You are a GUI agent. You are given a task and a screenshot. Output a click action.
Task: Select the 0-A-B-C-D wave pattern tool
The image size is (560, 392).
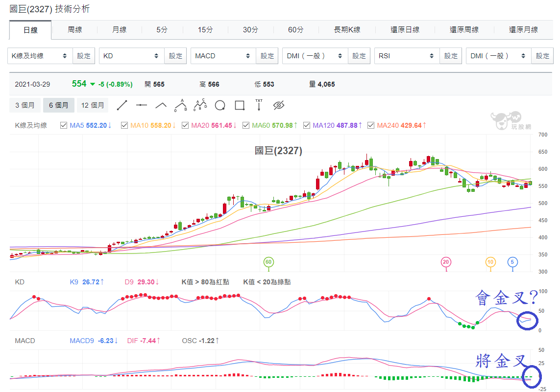pos(200,105)
